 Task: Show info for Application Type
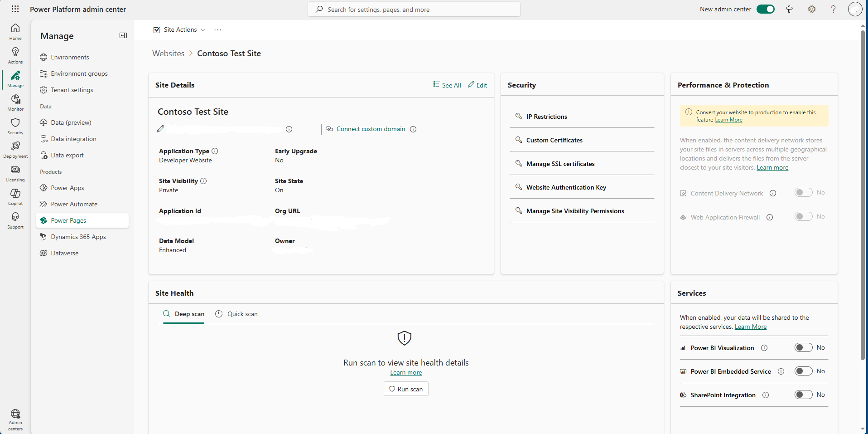pyautogui.click(x=215, y=151)
